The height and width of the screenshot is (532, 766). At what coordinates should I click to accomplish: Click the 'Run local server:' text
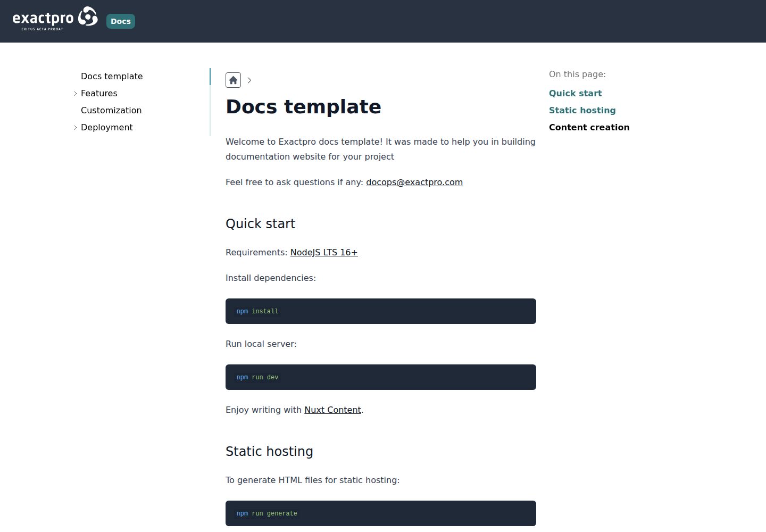(261, 344)
